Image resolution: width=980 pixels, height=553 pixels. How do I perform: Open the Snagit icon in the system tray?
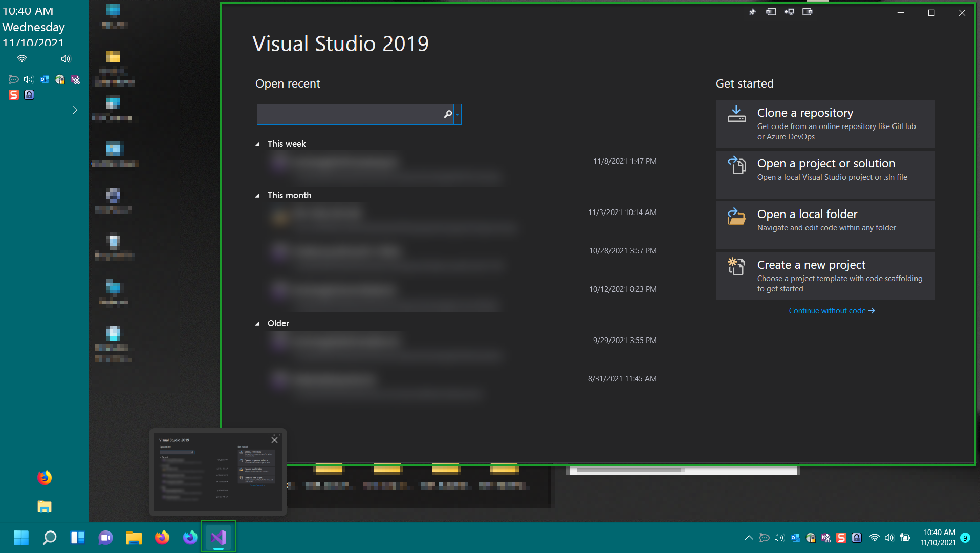(x=841, y=538)
